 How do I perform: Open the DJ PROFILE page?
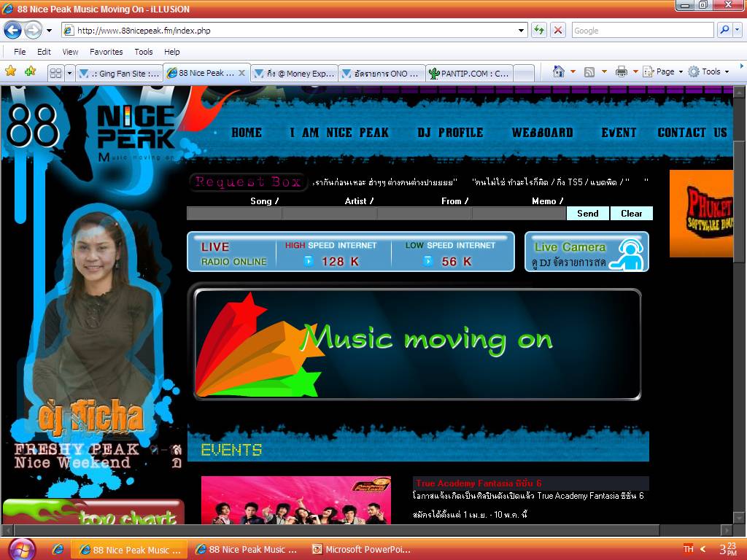click(x=450, y=133)
